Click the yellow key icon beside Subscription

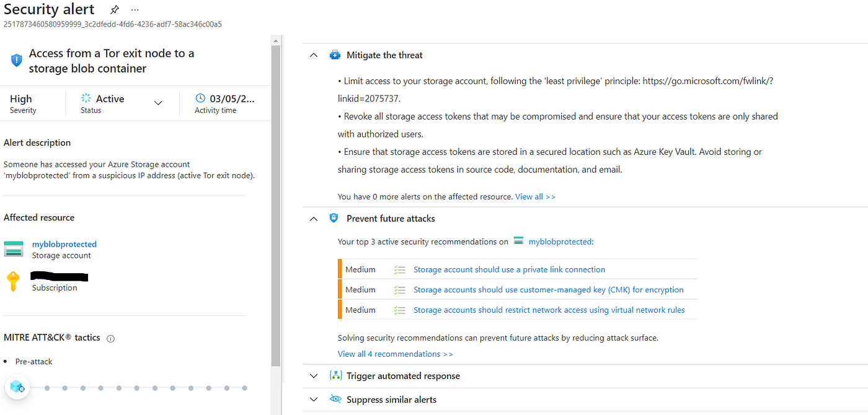tap(13, 281)
